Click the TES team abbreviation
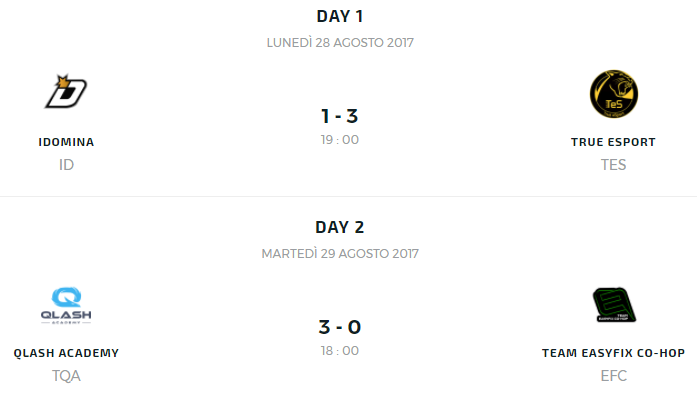The width and height of the screenshot is (697, 395). [x=613, y=165]
